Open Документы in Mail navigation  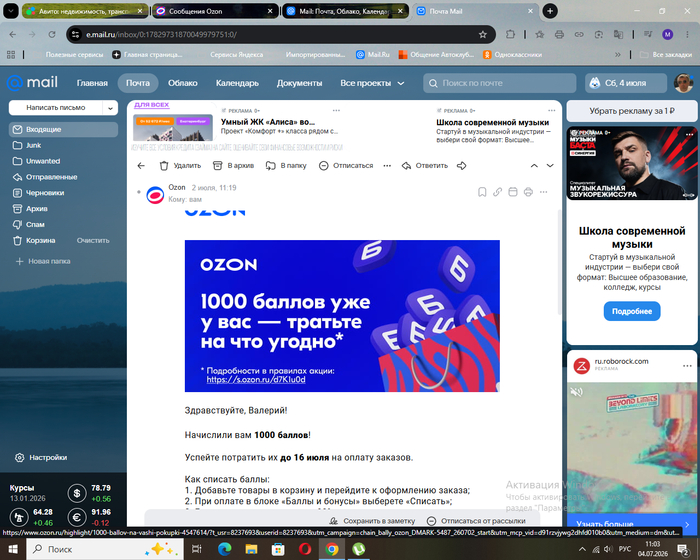click(x=299, y=83)
